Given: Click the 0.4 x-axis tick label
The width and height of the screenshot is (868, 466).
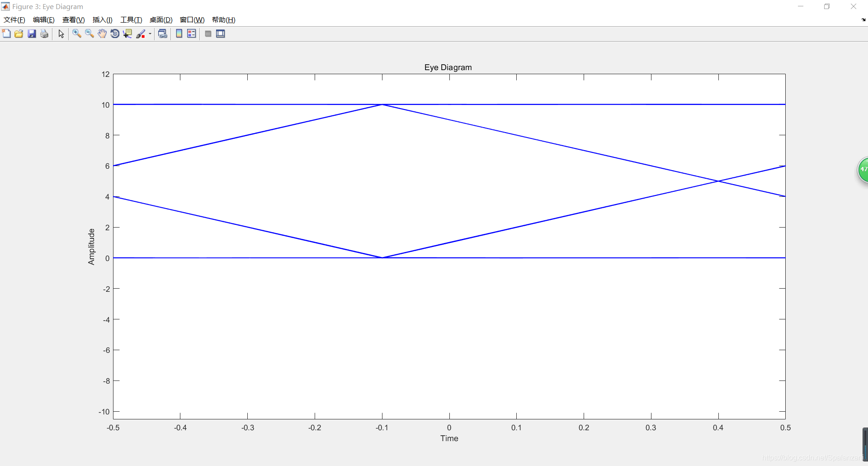Looking at the screenshot, I should coord(718,428).
